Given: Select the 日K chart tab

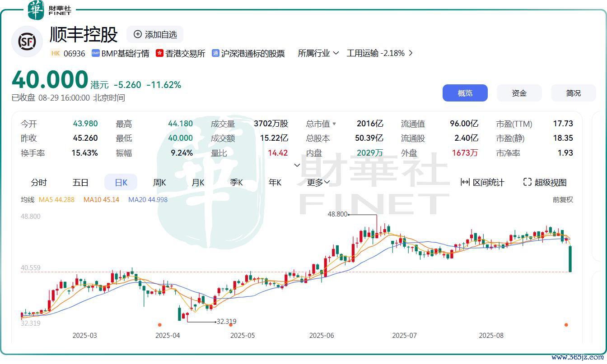Looking at the screenshot, I should [121, 182].
